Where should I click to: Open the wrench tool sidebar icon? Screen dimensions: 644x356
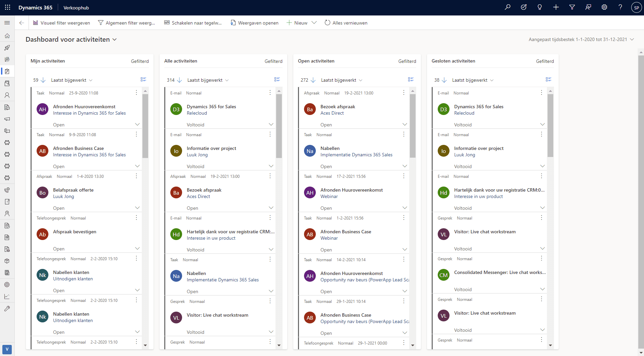[7, 308]
